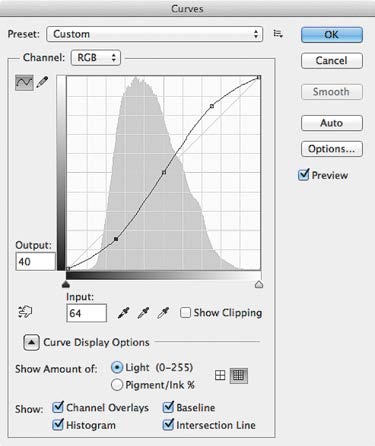The height and width of the screenshot is (446, 375).
Task: Open the Channel dropdown showing RGB
Action: (96, 58)
